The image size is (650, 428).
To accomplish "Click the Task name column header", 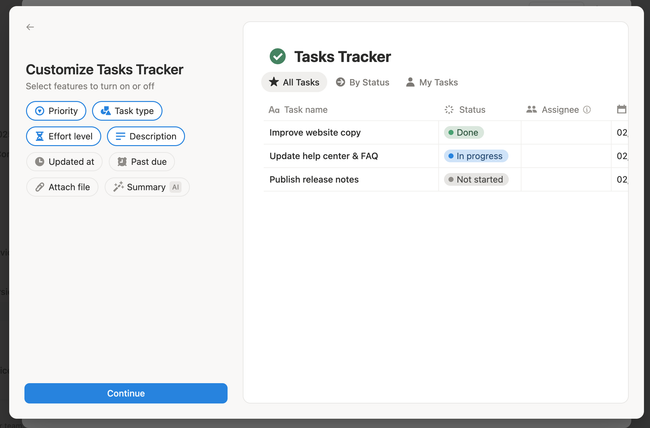I will tap(305, 110).
